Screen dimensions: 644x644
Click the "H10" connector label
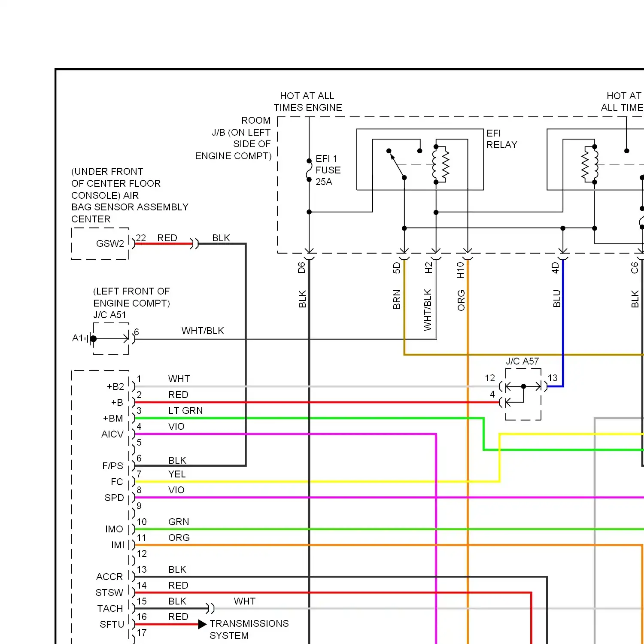pyautogui.click(x=460, y=270)
